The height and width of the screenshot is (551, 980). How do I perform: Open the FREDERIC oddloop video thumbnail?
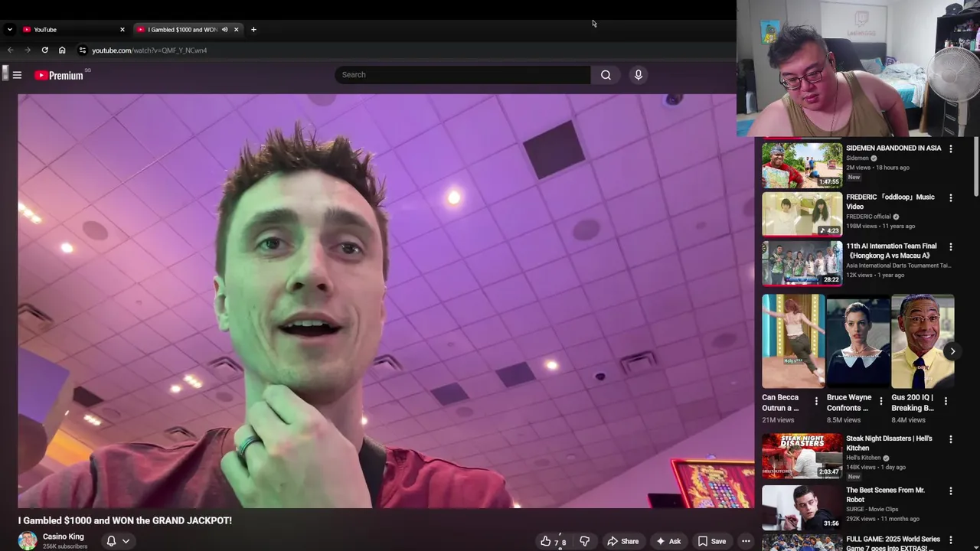(x=802, y=214)
